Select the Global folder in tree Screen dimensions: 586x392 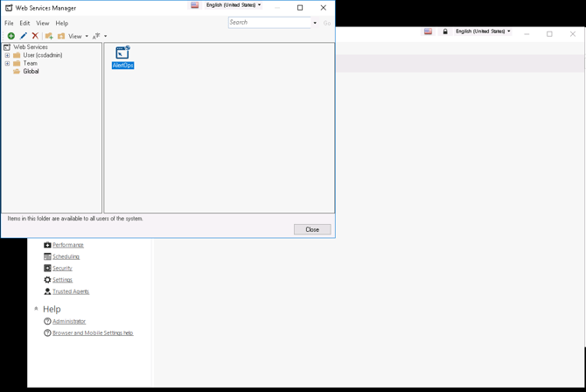[31, 72]
